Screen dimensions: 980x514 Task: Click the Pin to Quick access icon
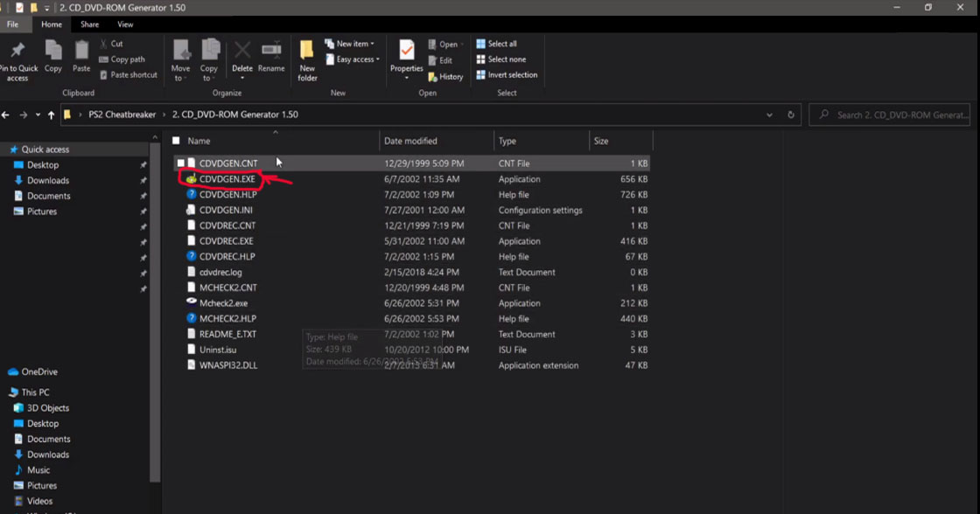click(x=17, y=51)
